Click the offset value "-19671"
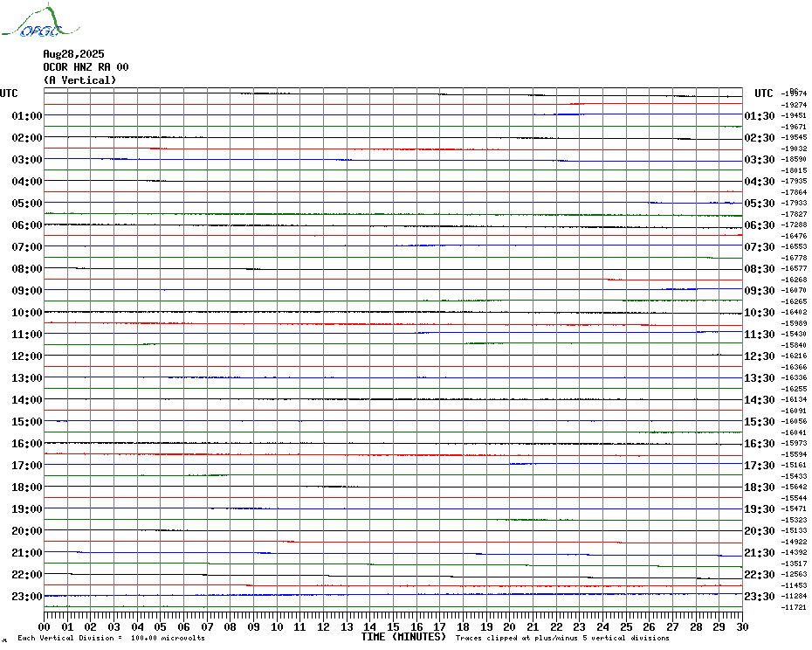 click(794, 127)
